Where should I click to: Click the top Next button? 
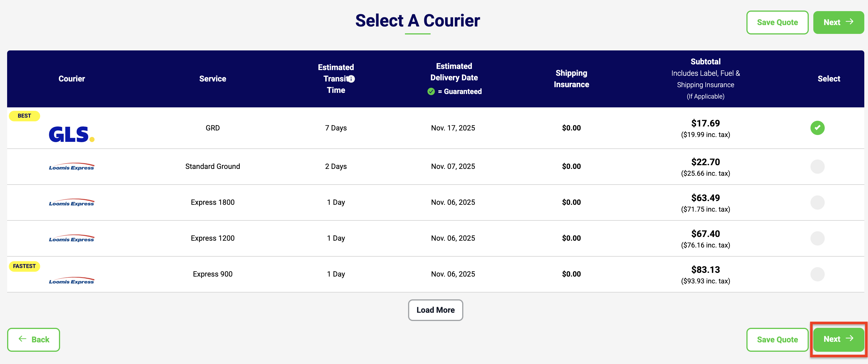pos(838,23)
